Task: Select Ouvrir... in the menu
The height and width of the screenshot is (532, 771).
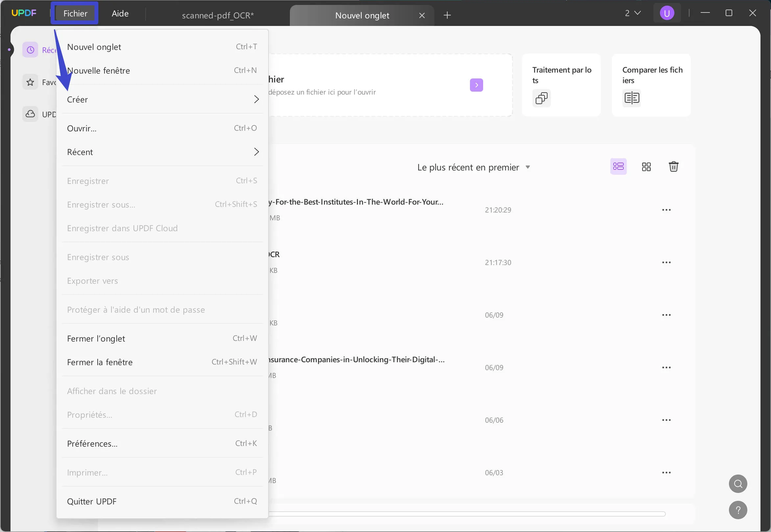Action: (162, 128)
